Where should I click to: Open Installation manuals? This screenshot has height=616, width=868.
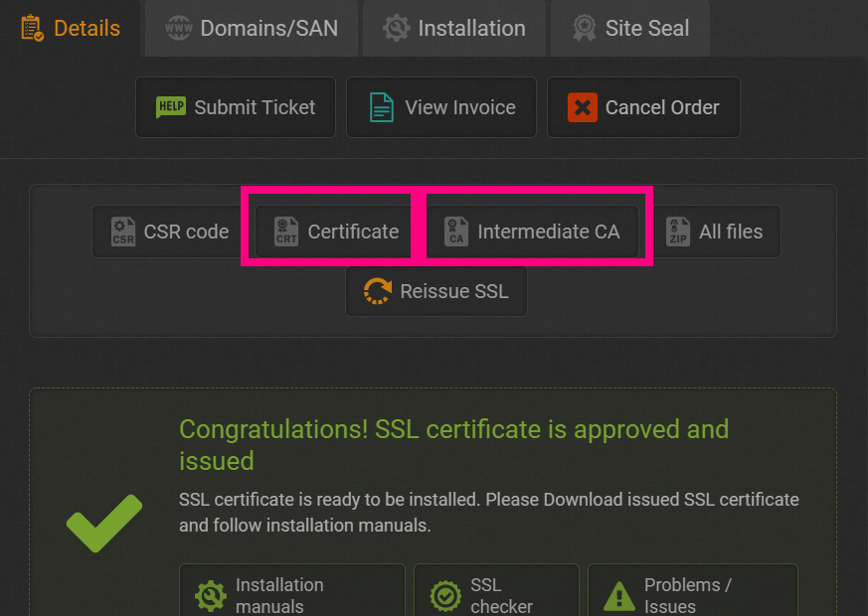(292, 590)
